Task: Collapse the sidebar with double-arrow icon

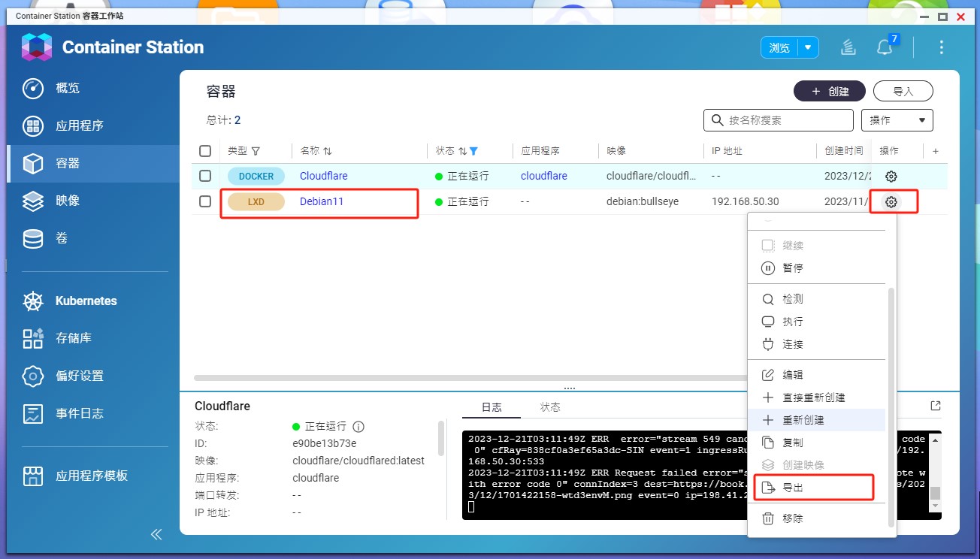Action: tap(156, 534)
